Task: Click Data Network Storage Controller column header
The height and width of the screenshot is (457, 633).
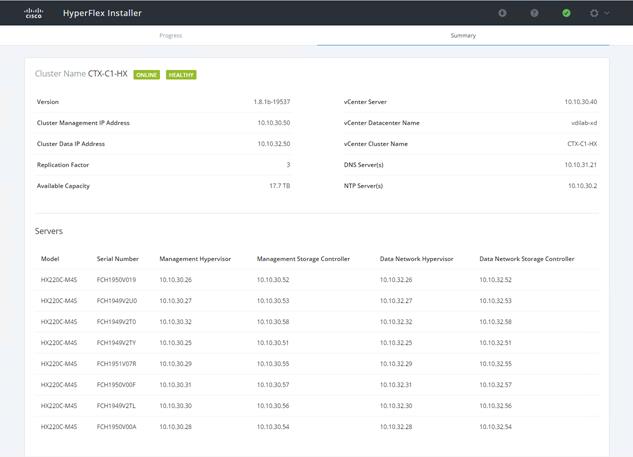Action: point(526,259)
